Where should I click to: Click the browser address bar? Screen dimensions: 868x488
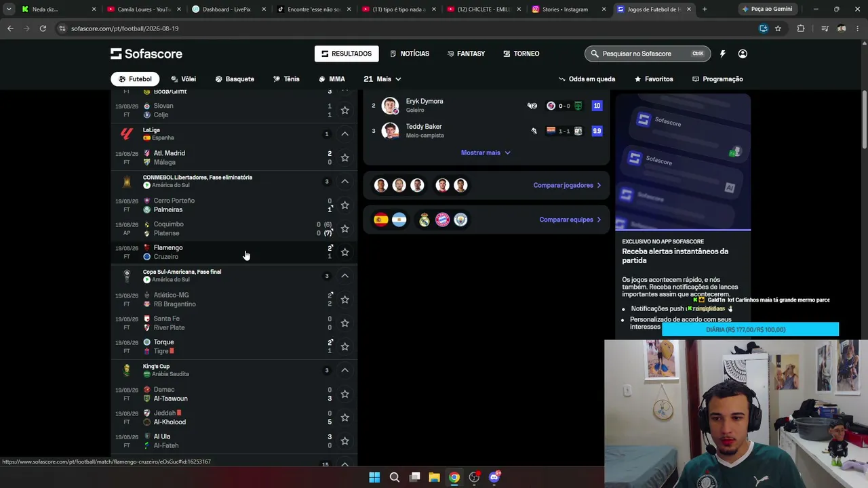click(x=407, y=28)
